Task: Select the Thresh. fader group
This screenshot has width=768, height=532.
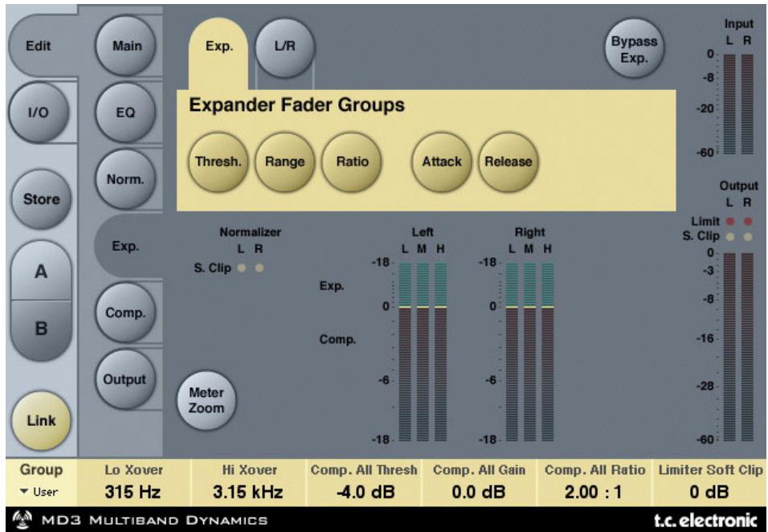Action: tap(219, 162)
